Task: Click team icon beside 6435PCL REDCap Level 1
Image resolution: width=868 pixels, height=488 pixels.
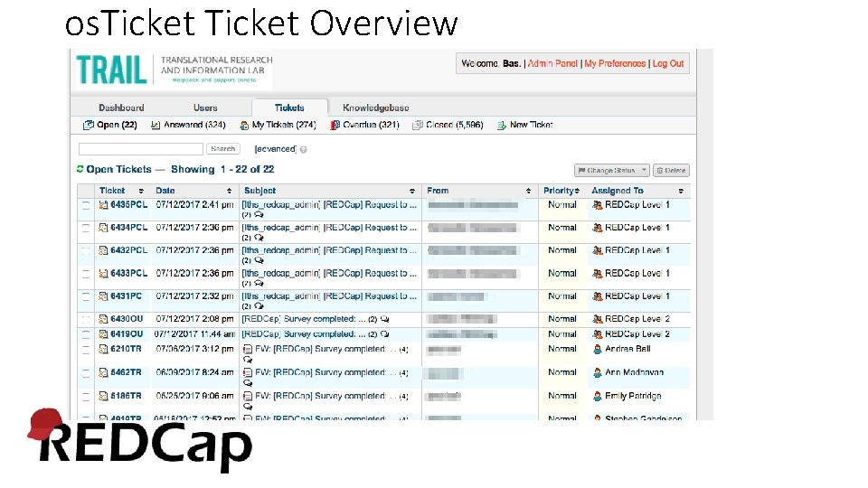Action: (x=598, y=205)
